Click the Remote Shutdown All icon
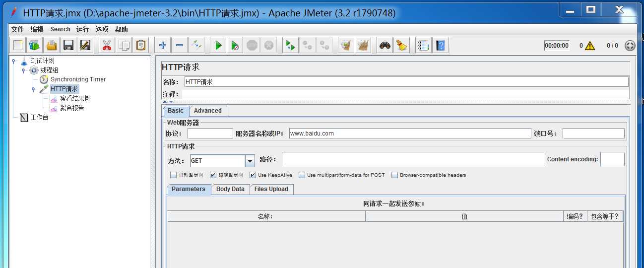 click(324, 45)
